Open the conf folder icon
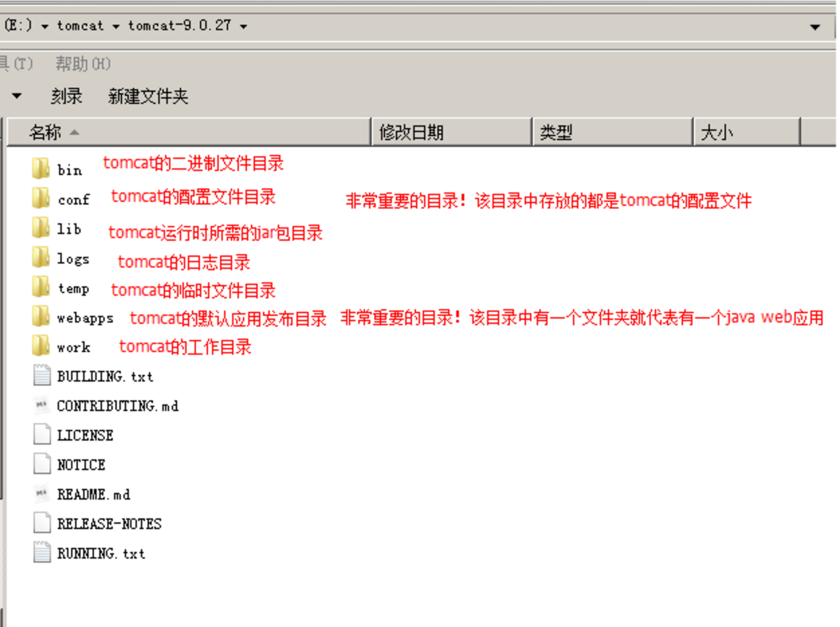The width and height of the screenshot is (840, 627). (x=41, y=198)
